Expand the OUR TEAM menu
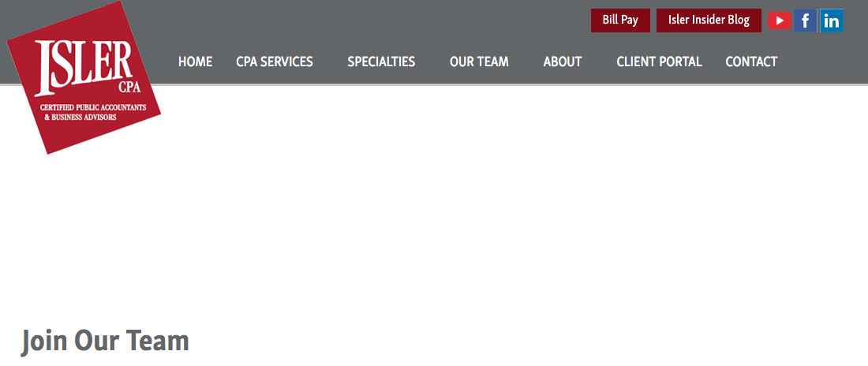This screenshot has width=868, height=366. pos(479,62)
